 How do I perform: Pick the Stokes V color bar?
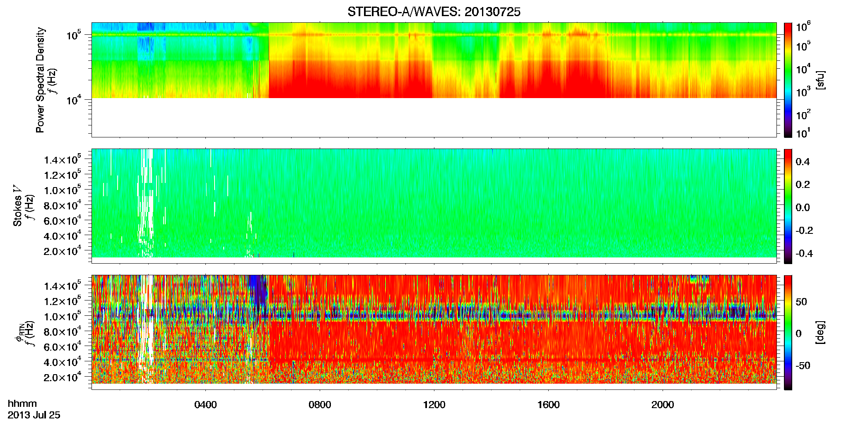click(788, 206)
